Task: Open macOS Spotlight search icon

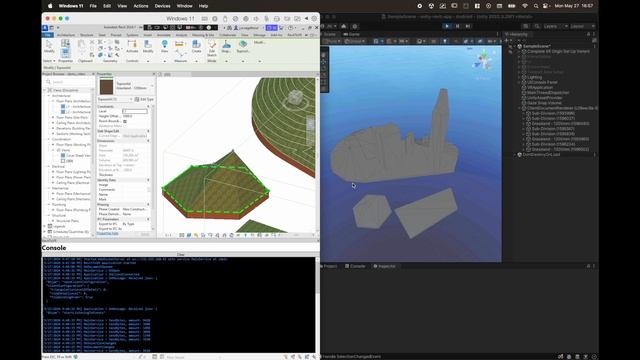Action: pyautogui.click(x=536, y=6)
